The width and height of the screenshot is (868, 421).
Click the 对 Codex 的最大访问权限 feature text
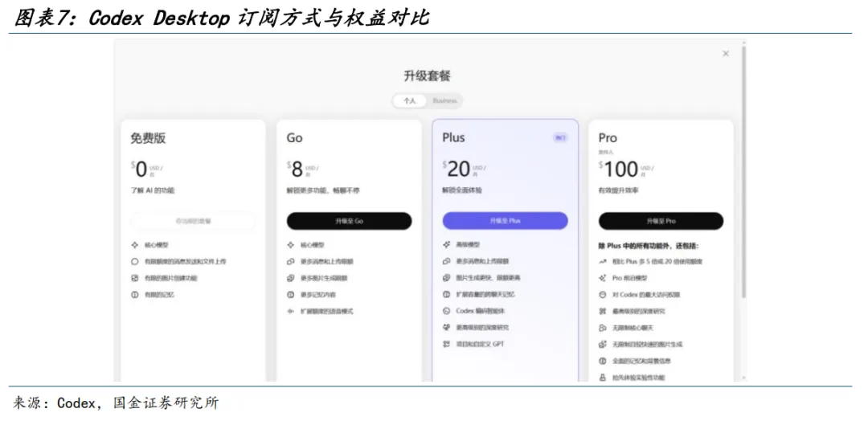[x=645, y=294]
